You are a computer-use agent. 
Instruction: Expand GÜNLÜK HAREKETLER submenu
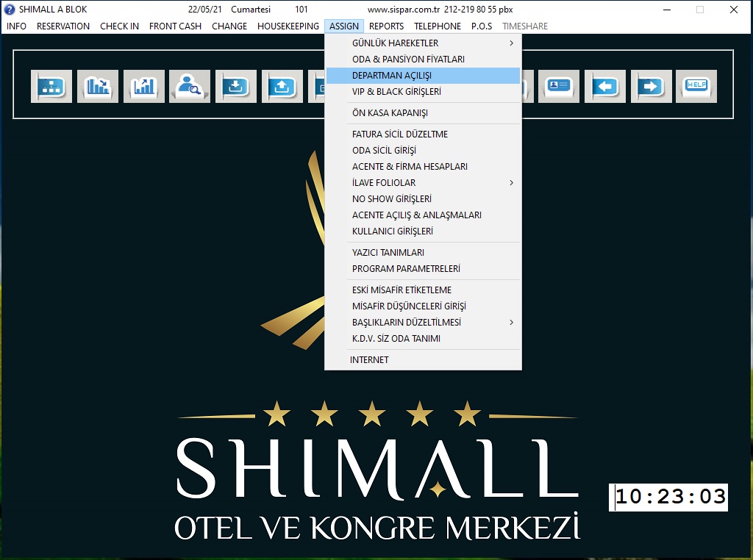point(423,43)
